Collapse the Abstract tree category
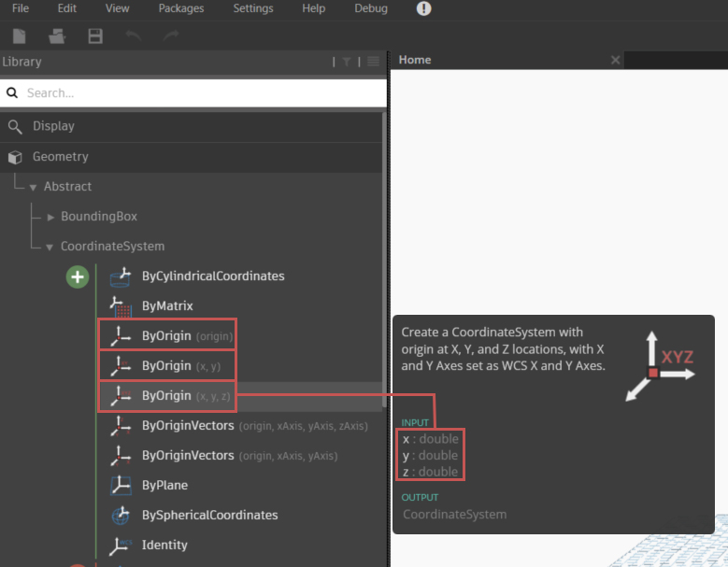Image resolution: width=728 pixels, height=567 pixels. point(33,187)
